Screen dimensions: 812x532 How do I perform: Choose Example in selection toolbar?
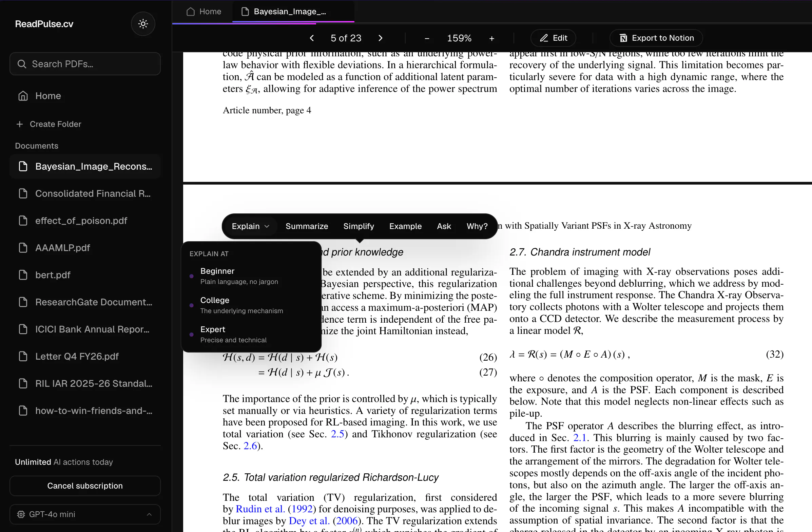(x=405, y=226)
